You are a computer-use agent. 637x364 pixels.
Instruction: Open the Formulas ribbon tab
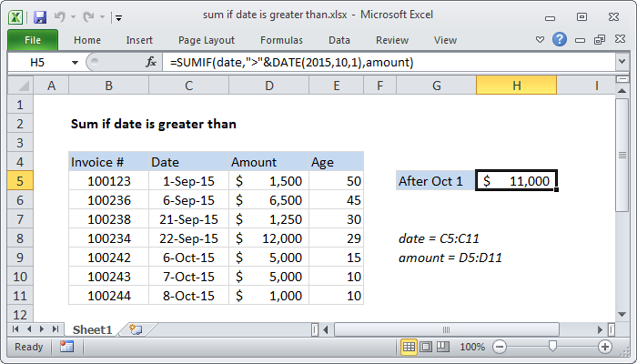pyautogui.click(x=281, y=40)
